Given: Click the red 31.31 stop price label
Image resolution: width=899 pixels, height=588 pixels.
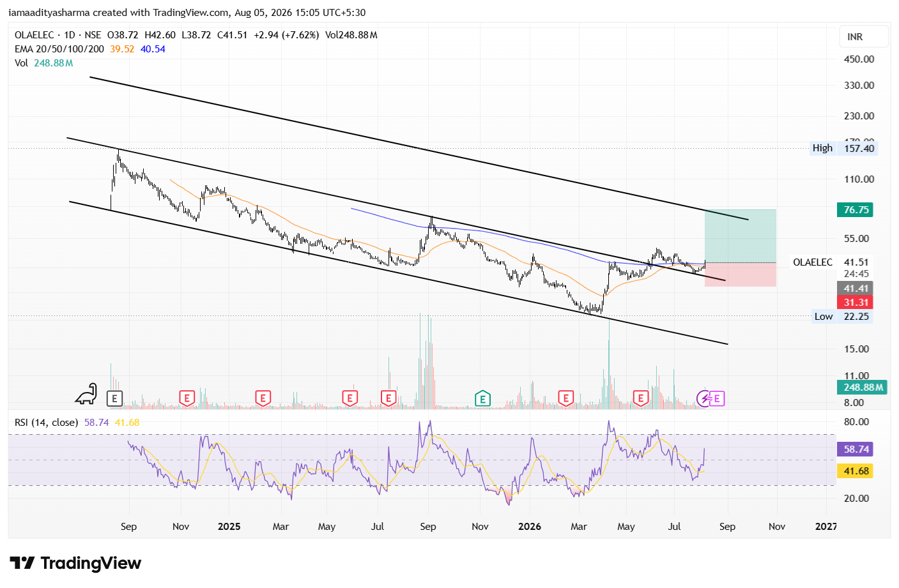Looking at the screenshot, I should [x=855, y=303].
